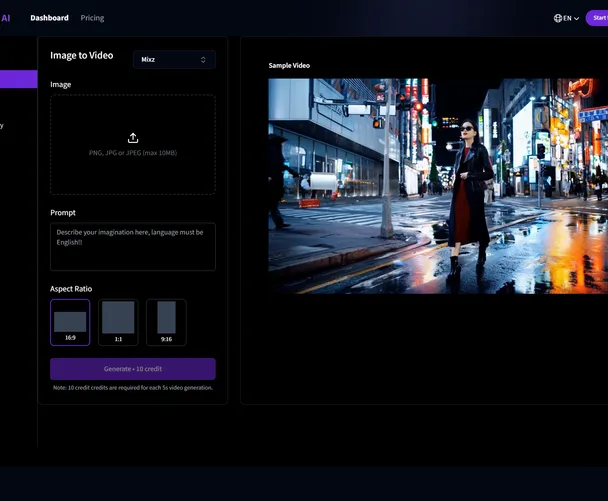Select the 9:16 aspect ratio
The height and width of the screenshot is (501, 608).
166,322
